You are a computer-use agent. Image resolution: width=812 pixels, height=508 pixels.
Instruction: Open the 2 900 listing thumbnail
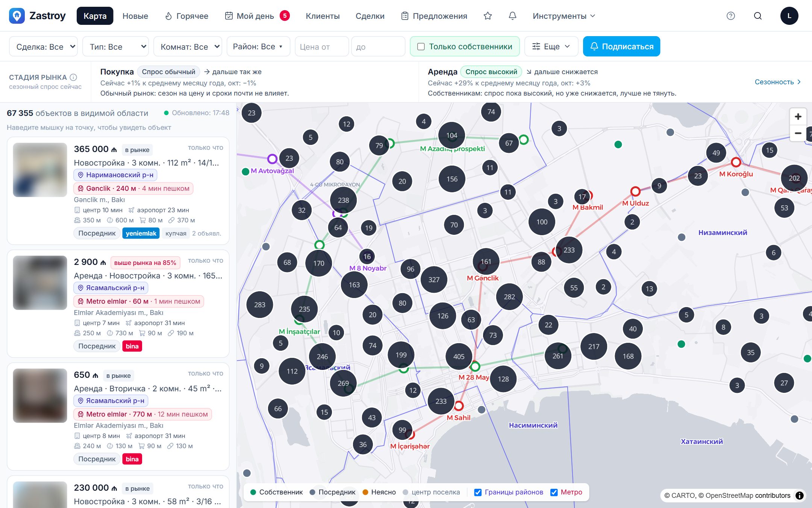click(x=40, y=283)
